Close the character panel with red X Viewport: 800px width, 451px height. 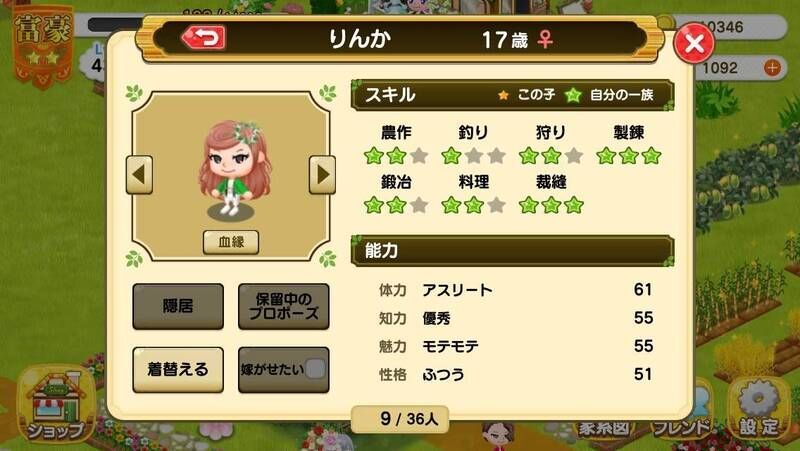point(694,43)
